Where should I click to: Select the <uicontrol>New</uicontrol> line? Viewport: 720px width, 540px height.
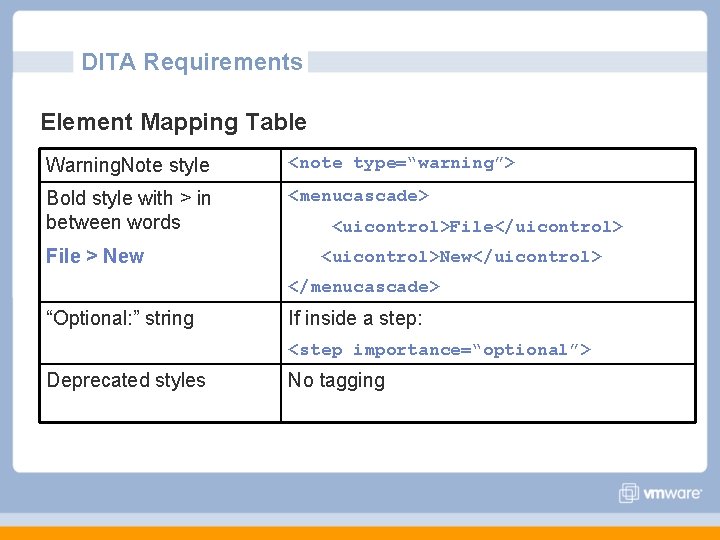461,257
